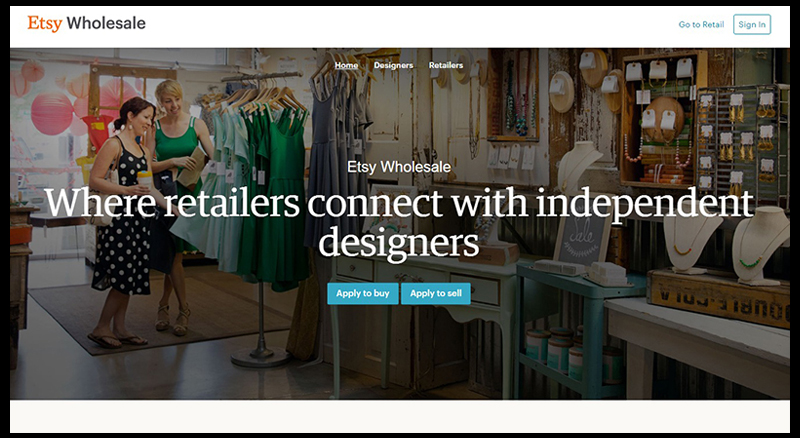Image resolution: width=800 pixels, height=438 pixels.
Task: Click the Sign In button
Action: point(752,25)
